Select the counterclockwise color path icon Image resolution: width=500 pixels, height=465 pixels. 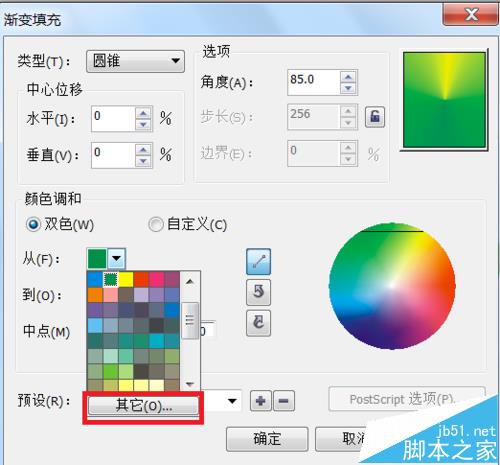(x=258, y=293)
